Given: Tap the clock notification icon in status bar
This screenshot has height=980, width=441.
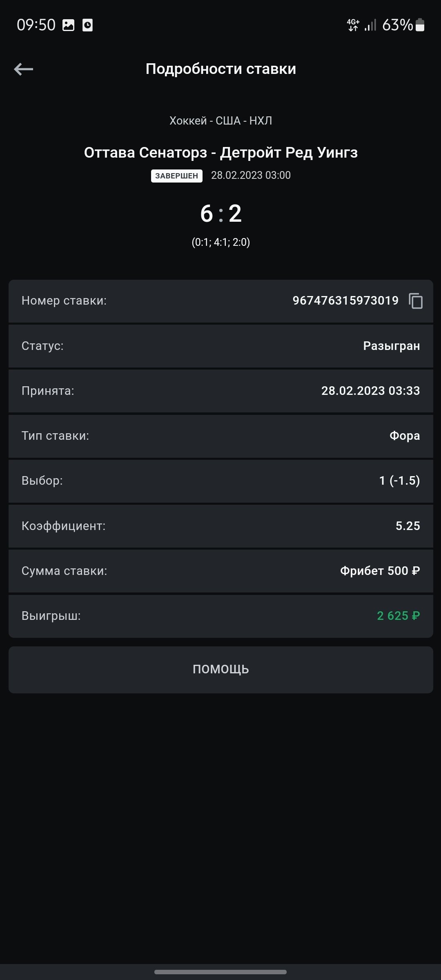Looking at the screenshot, I should pyautogui.click(x=87, y=25).
